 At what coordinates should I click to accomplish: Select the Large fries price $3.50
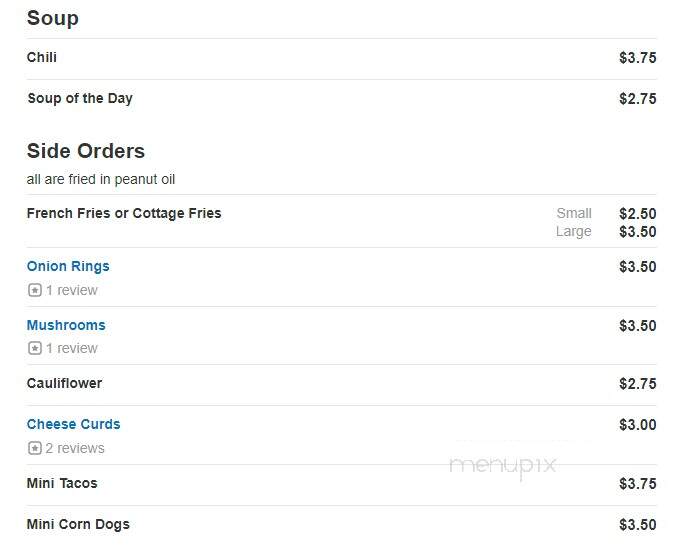click(638, 232)
